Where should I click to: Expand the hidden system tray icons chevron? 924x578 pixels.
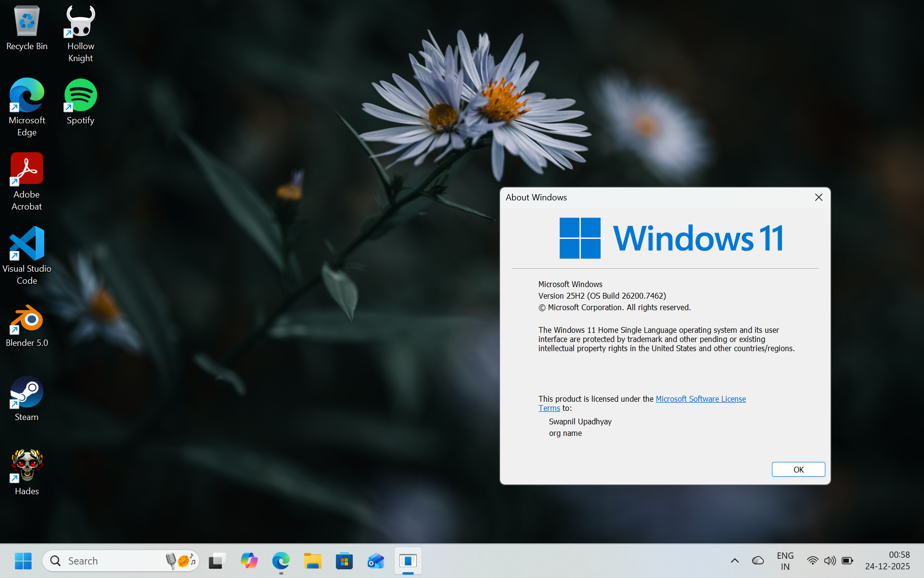click(735, 561)
